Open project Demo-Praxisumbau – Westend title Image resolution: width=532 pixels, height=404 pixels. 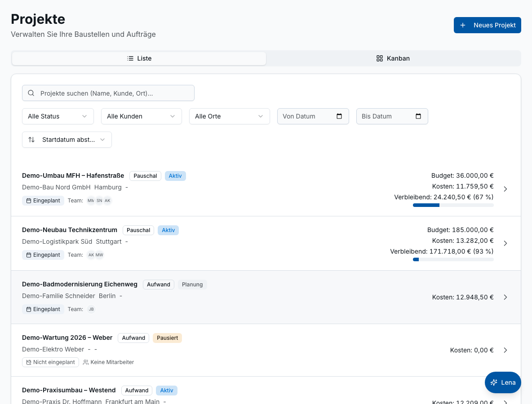[69, 390]
